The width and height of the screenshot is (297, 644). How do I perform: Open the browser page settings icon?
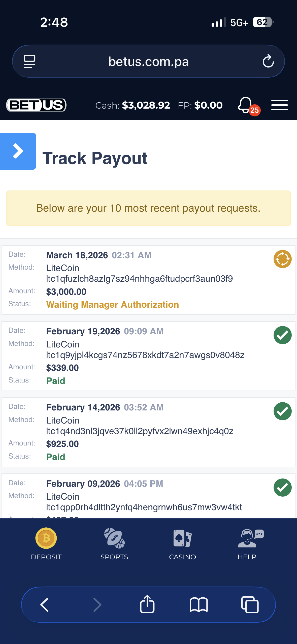coord(29,61)
